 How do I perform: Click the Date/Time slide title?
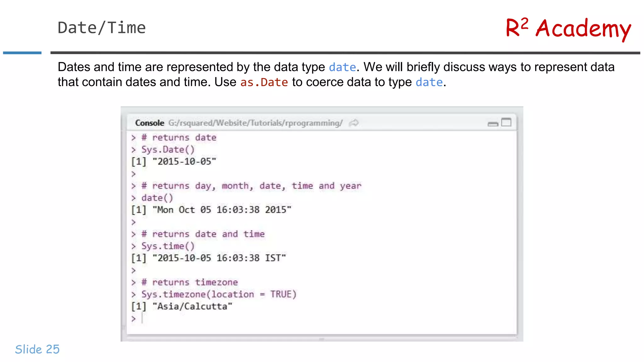click(x=102, y=28)
